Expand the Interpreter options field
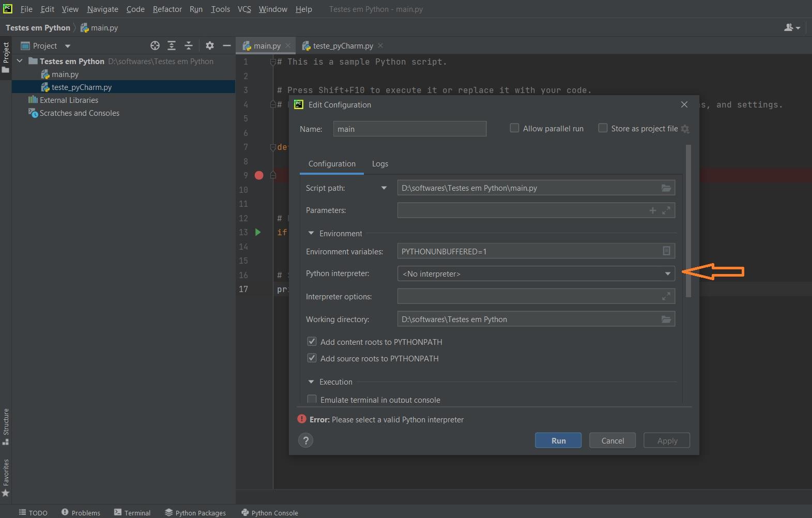Image resolution: width=812 pixels, height=518 pixels. coord(666,296)
